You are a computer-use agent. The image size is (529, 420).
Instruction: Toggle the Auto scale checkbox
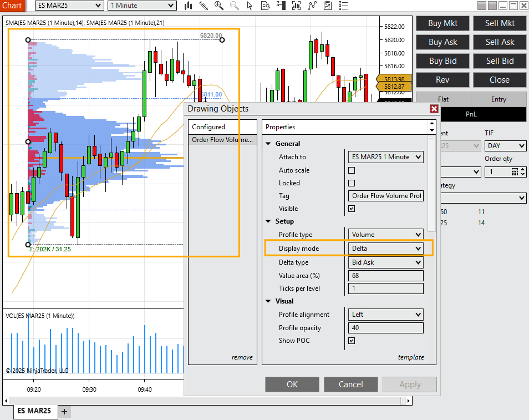pyautogui.click(x=352, y=170)
